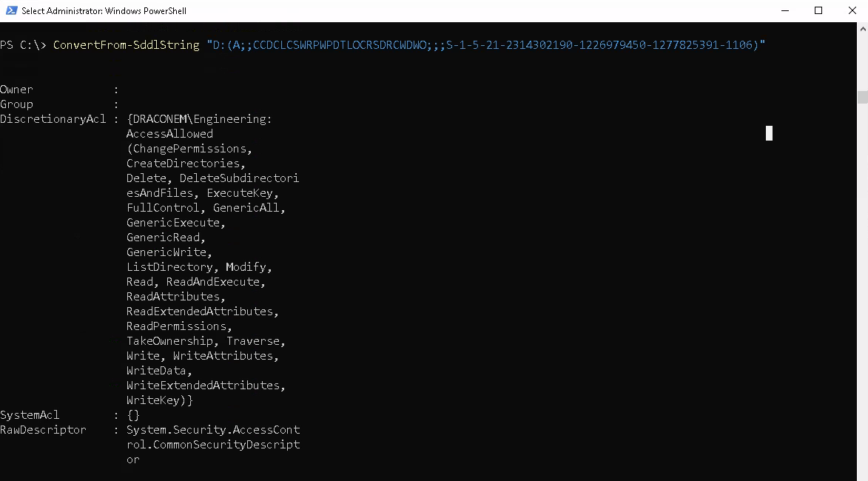Viewport: 868px width, 481px height.
Task: Click the SystemAcl property label
Action: coord(30,415)
